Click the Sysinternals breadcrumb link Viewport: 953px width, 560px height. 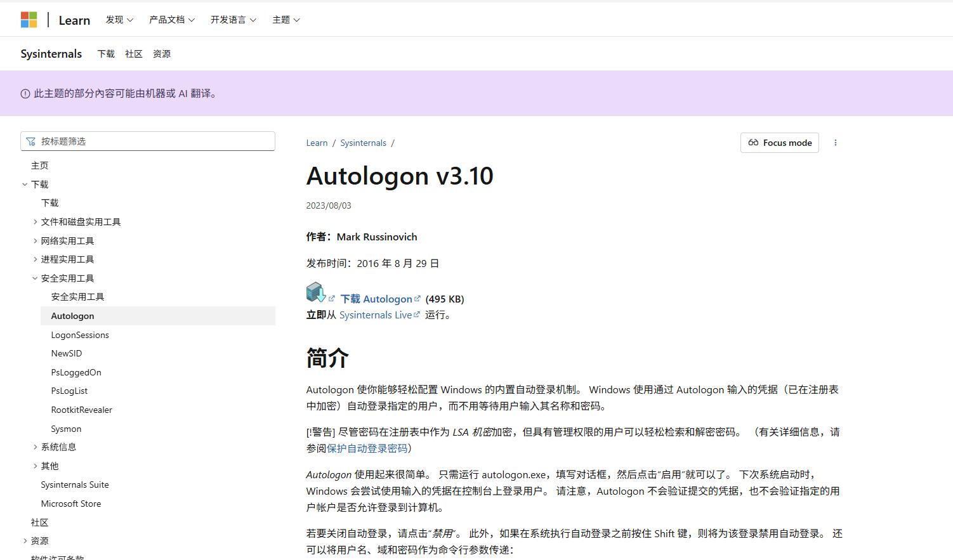[363, 143]
